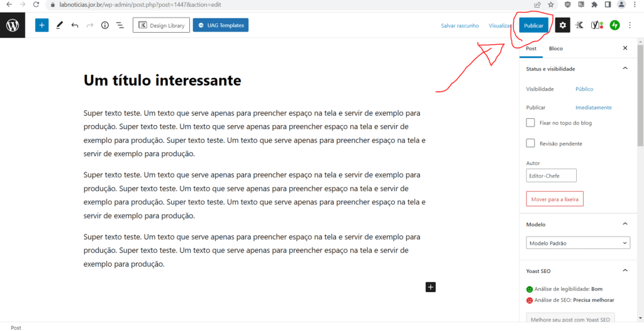Click Mover para a lixeira button
This screenshot has height=331, width=644.
point(555,199)
